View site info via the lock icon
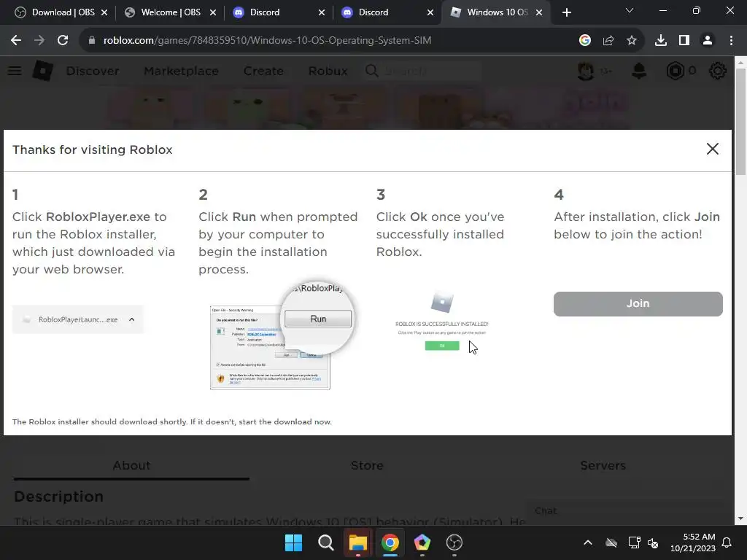 coord(92,41)
